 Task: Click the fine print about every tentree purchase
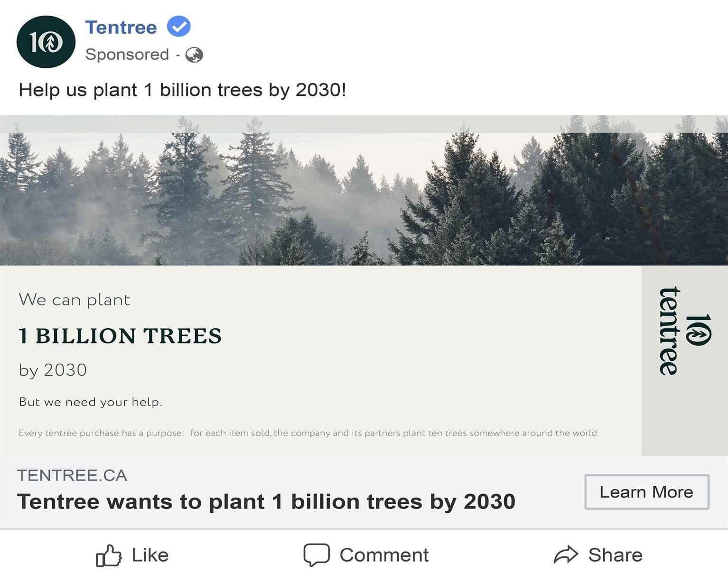(x=309, y=433)
